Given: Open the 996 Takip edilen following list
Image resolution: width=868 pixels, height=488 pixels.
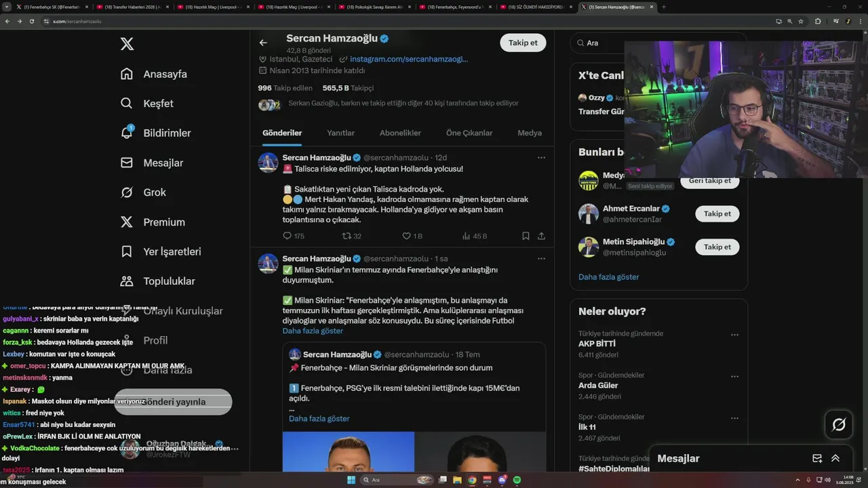Looking at the screenshot, I should [285, 88].
